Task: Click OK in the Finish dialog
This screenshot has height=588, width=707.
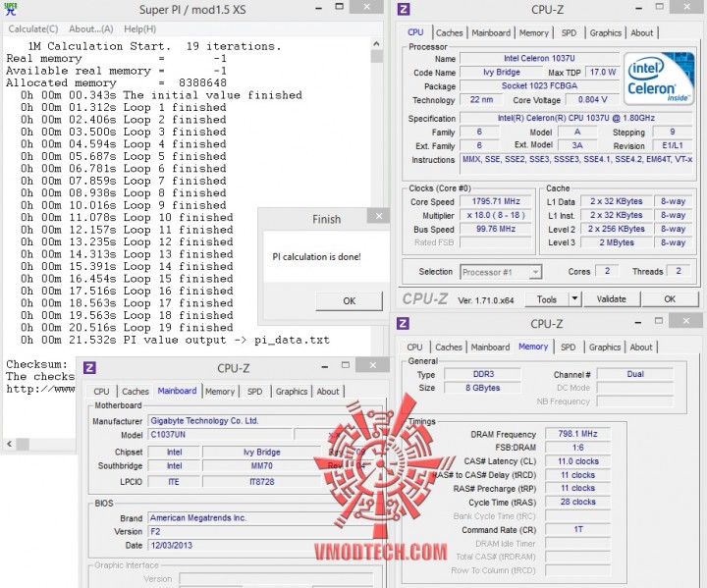Action: click(x=349, y=300)
